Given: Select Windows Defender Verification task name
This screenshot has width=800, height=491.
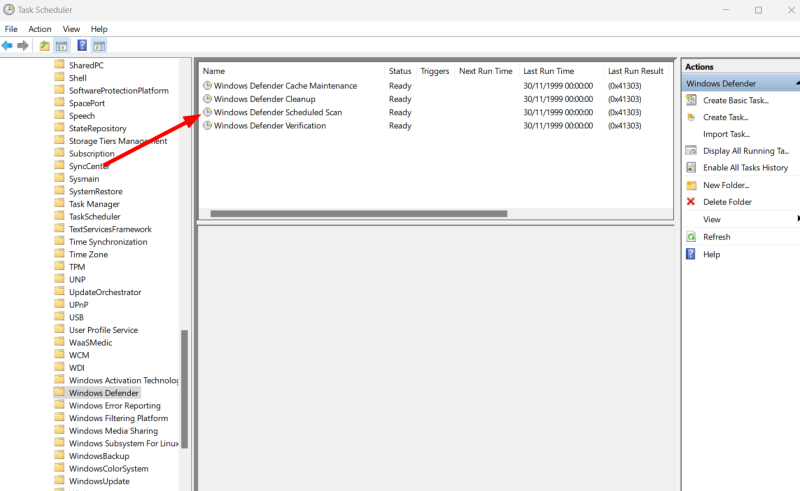Looking at the screenshot, I should pyautogui.click(x=269, y=126).
